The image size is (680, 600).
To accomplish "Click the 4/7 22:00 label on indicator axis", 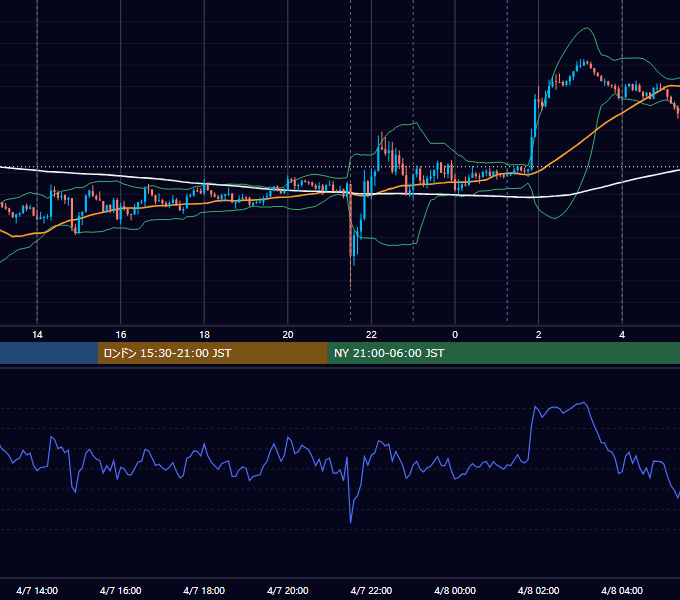I will pos(371,590).
